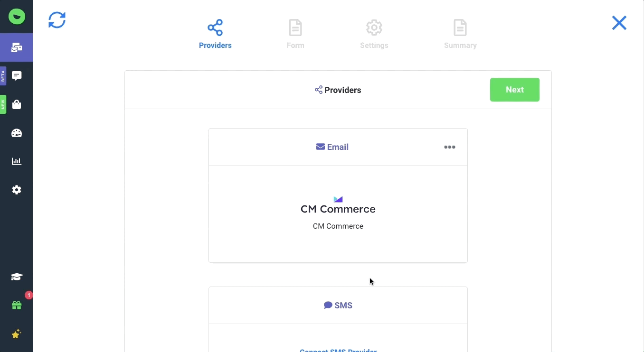This screenshot has height=352, width=644.
Task: Open settings via the gear icon
Action: [x=17, y=190]
